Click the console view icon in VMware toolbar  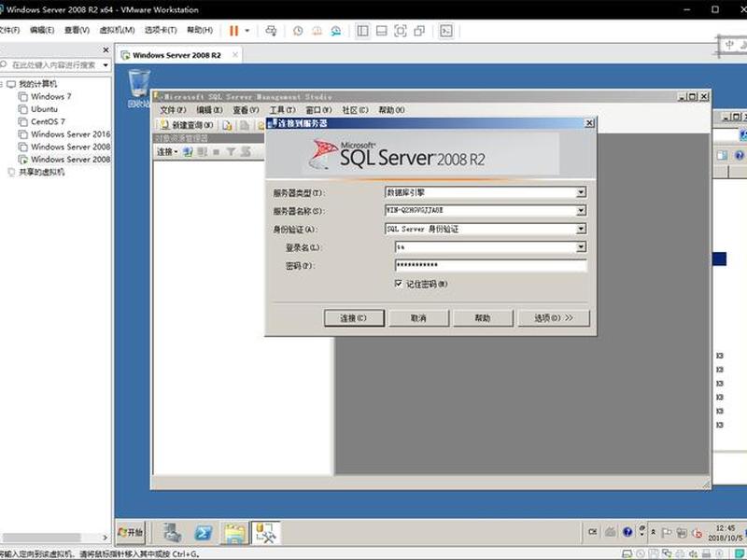click(x=446, y=31)
